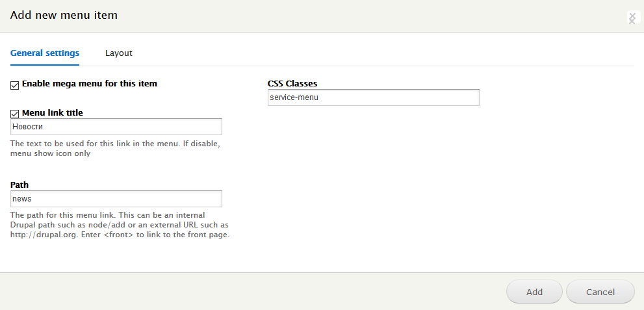Click the Path field label
644x310 pixels.
click(19, 185)
